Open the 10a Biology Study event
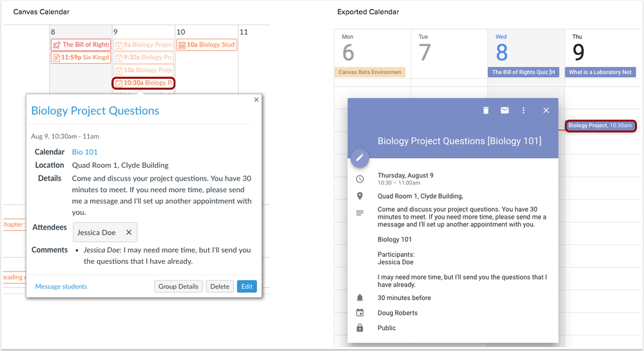The height and width of the screenshot is (351, 644). coord(206,45)
